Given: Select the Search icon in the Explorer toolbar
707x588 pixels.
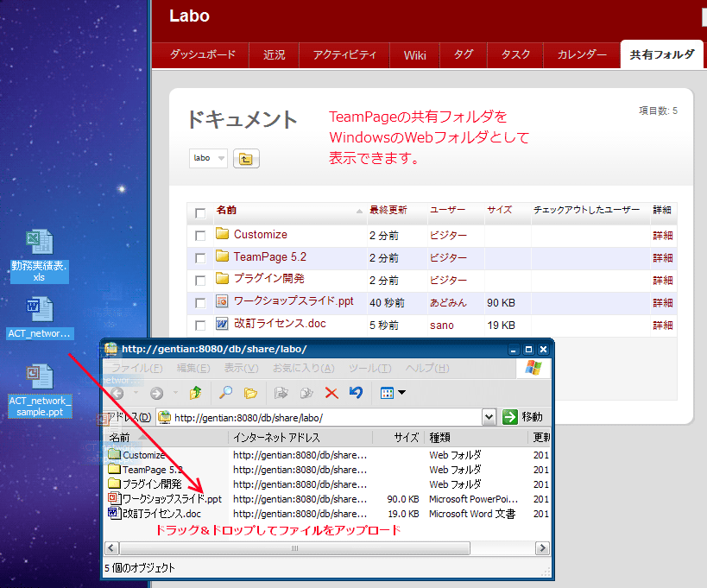Looking at the screenshot, I should [x=225, y=393].
